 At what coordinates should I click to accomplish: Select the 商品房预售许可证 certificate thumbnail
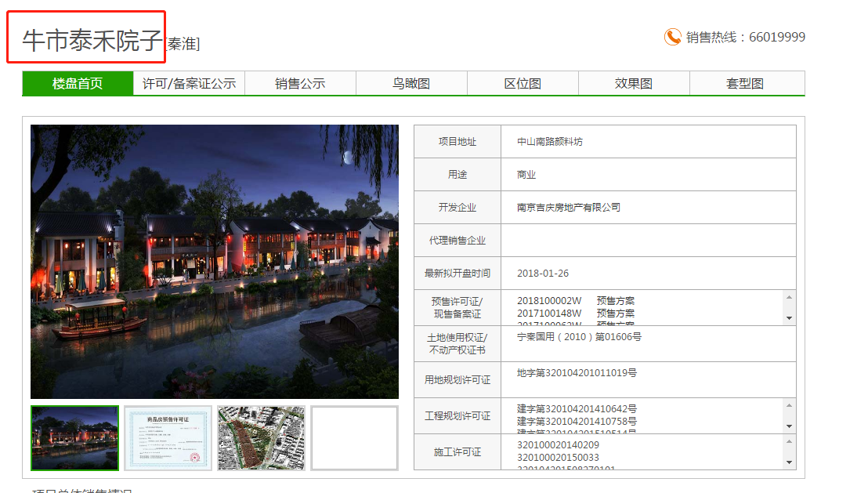tap(168, 438)
